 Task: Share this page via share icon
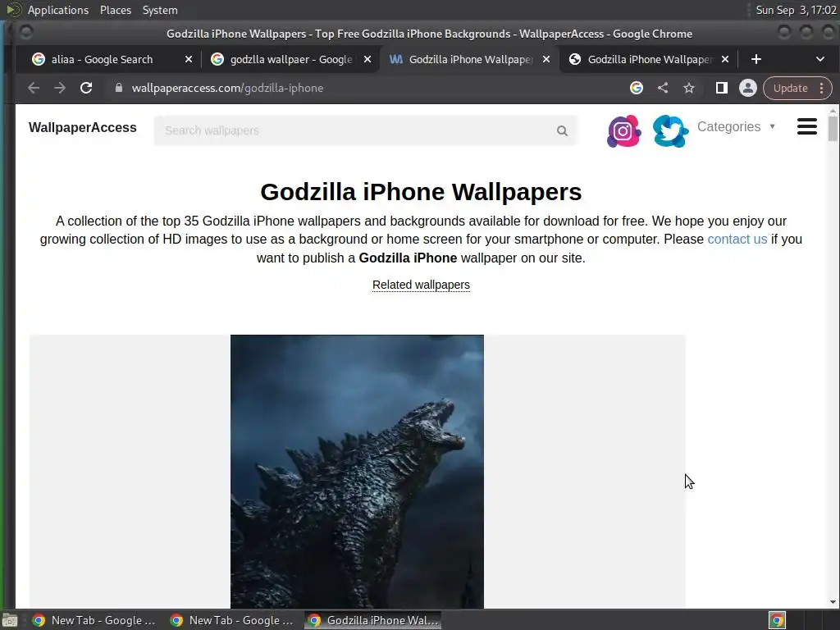663,88
